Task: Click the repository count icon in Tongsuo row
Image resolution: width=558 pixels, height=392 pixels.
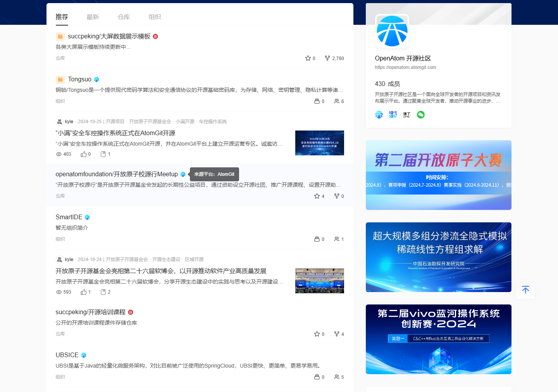Action: coord(317,101)
